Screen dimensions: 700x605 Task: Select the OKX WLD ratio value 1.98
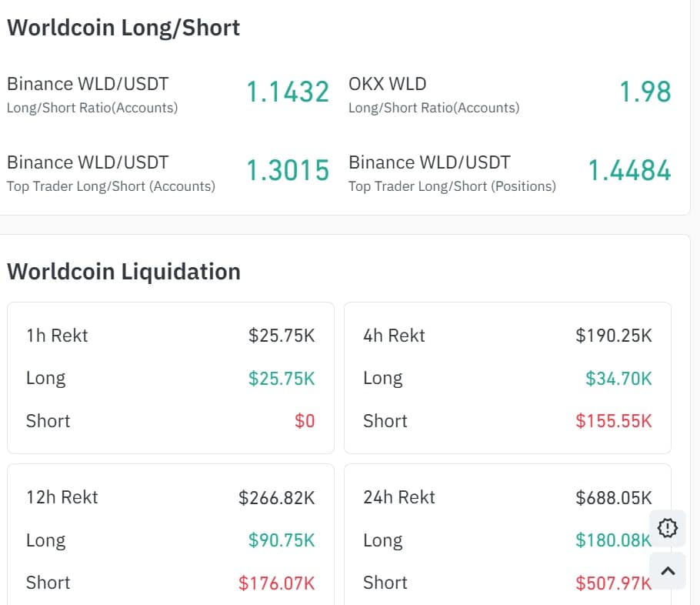pyautogui.click(x=646, y=92)
